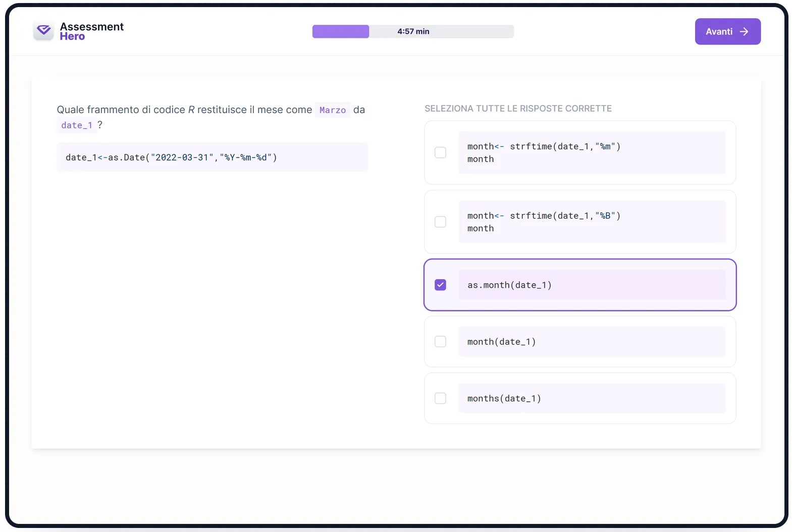Click the months(date_1) code text
792x532 pixels.
pyautogui.click(x=504, y=398)
